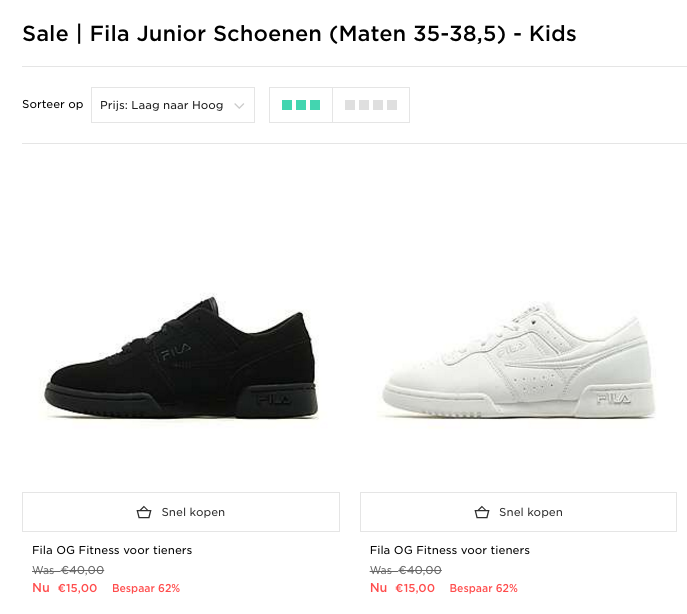The height and width of the screenshot is (614, 687).
Task: Click the struck-through 'Was €40,00' under the white shoe
Action: [x=406, y=570]
